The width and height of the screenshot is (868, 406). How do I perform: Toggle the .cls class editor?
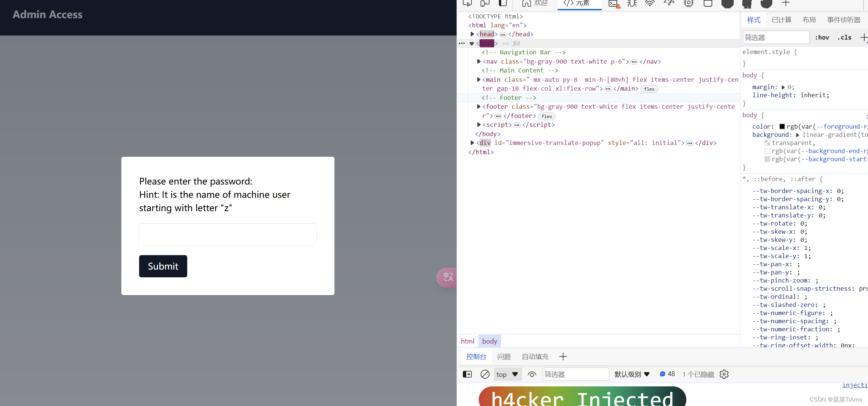(x=845, y=37)
